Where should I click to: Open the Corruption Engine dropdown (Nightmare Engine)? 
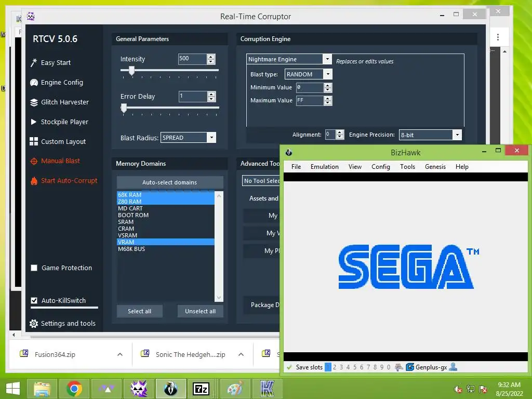click(x=327, y=59)
